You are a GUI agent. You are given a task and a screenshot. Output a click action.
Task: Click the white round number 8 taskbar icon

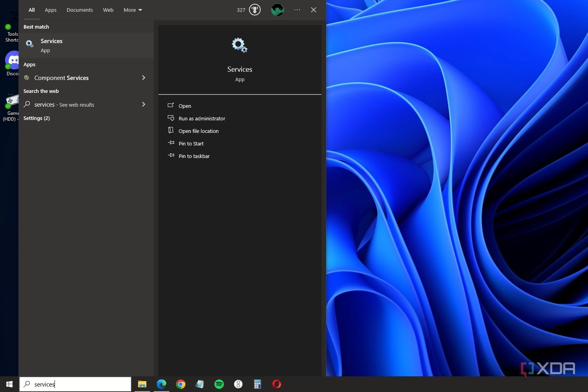click(x=238, y=384)
